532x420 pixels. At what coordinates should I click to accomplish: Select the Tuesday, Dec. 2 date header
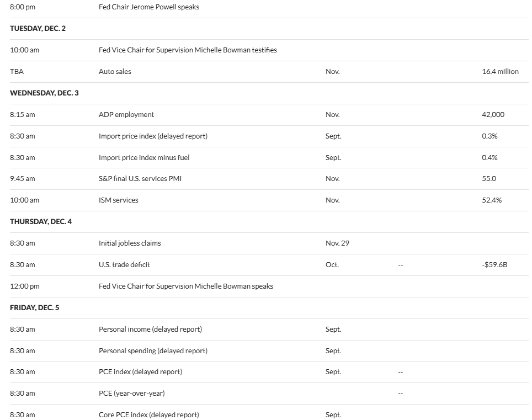click(x=38, y=29)
